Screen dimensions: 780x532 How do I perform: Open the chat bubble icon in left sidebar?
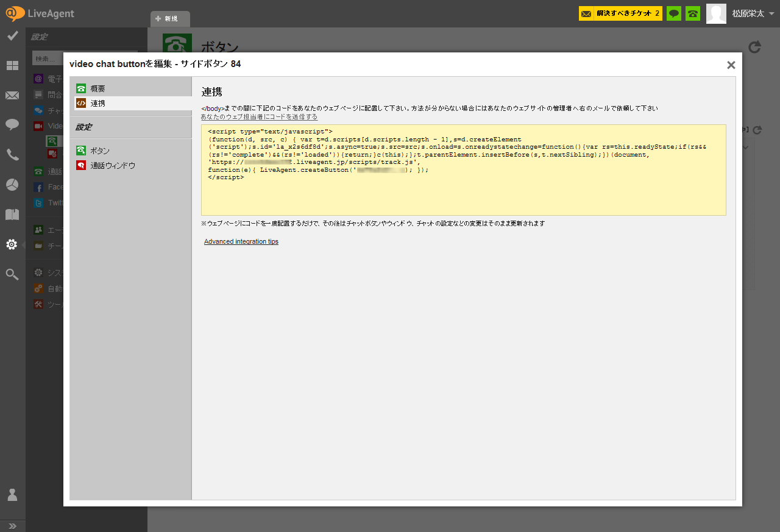tap(12, 125)
